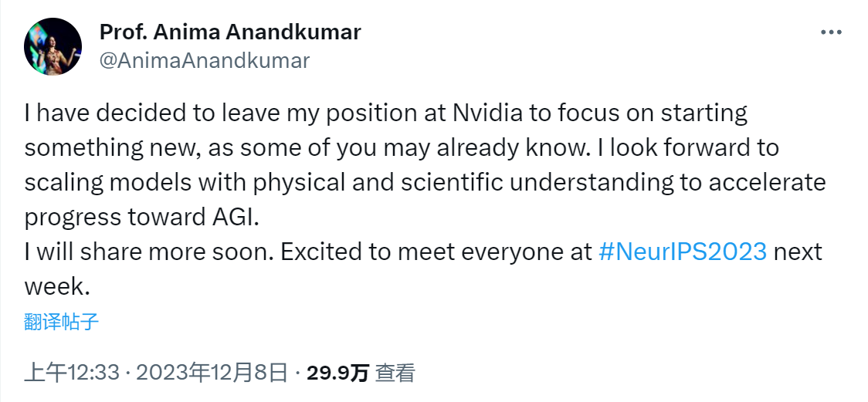Click the 查看 views label
The height and width of the screenshot is (402, 868).
click(395, 373)
